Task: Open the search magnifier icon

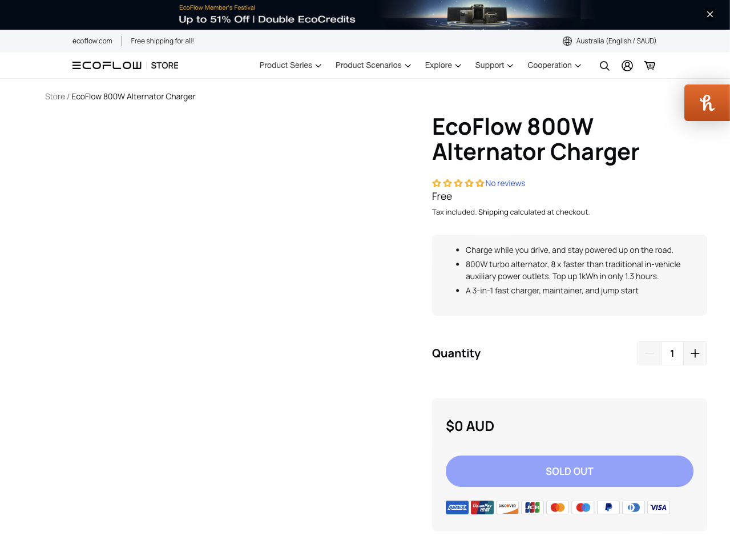Action: point(604,66)
